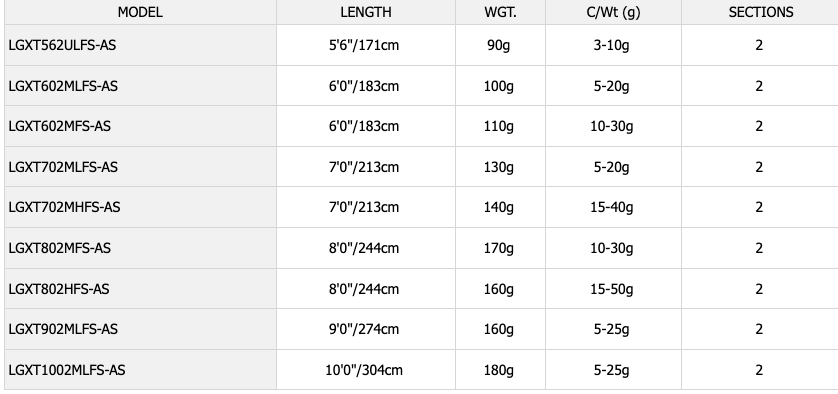Image resolution: width=838 pixels, height=394 pixels.
Task: Select model LGXT702MLFS-AS
Action: [63, 167]
